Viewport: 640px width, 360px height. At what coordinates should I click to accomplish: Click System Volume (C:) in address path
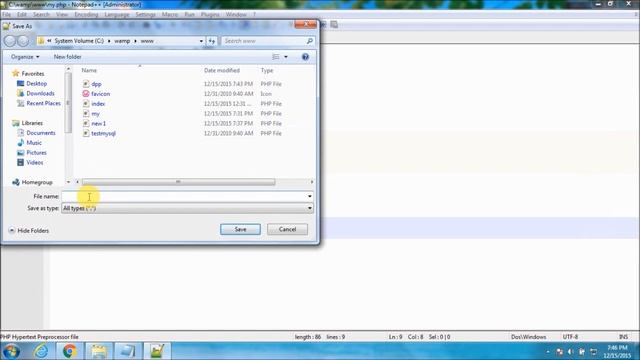79,41
